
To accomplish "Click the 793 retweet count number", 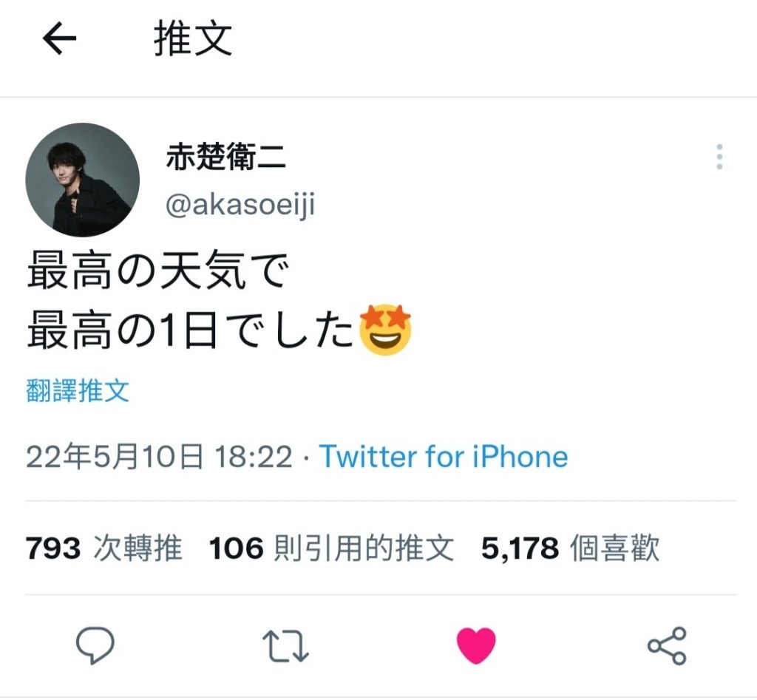I will click(53, 548).
